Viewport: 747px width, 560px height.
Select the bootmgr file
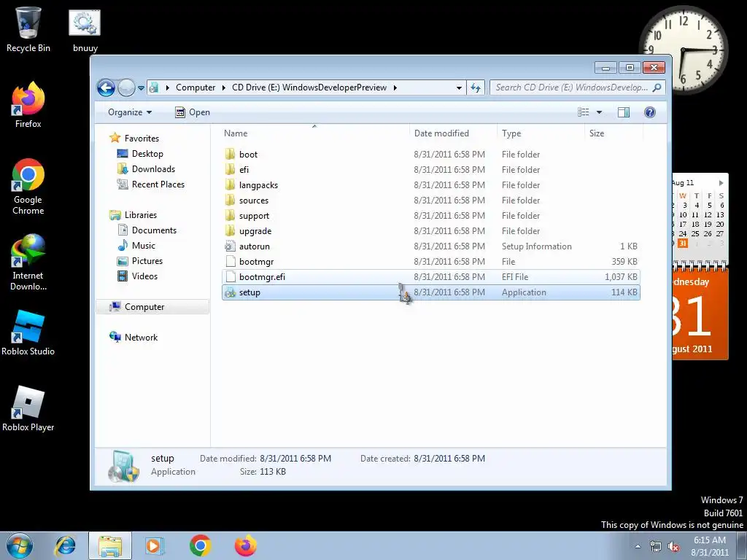[x=430, y=262]
